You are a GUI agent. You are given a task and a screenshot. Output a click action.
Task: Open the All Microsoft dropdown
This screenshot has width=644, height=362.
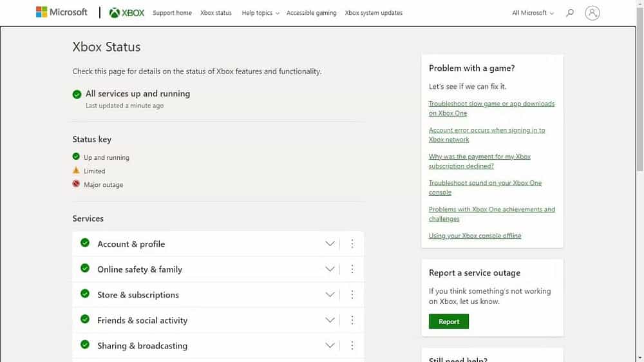pos(533,13)
